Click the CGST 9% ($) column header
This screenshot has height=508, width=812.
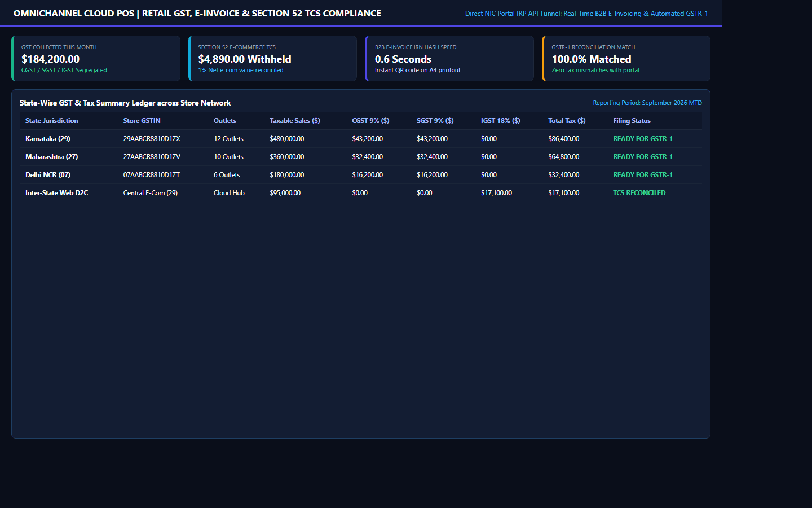pos(370,121)
